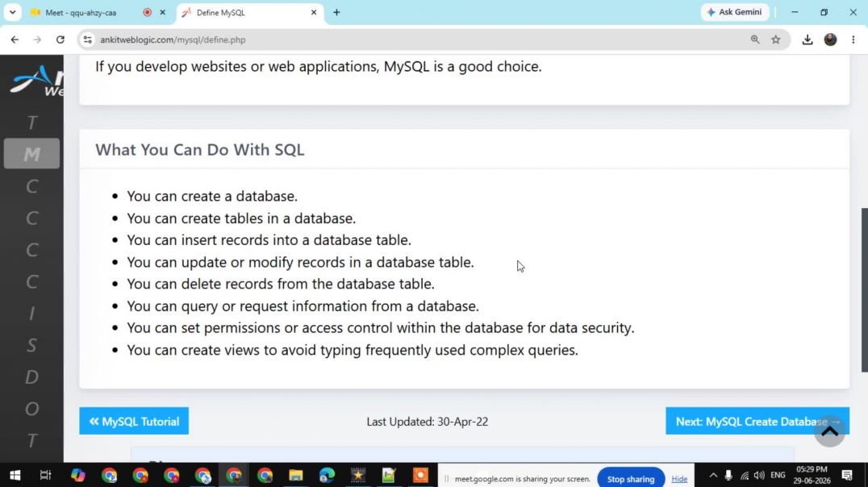Open the clock showing 05:29 PM
The width and height of the screenshot is (868, 487).
click(x=812, y=476)
